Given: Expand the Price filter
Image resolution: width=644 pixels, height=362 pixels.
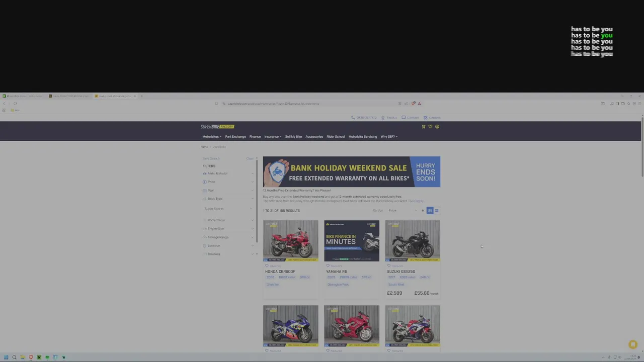Looking at the screenshot, I should click(x=229, y=182).
